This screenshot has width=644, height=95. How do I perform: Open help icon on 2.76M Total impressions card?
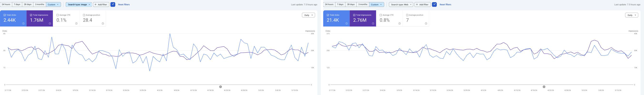click(373, 24)
